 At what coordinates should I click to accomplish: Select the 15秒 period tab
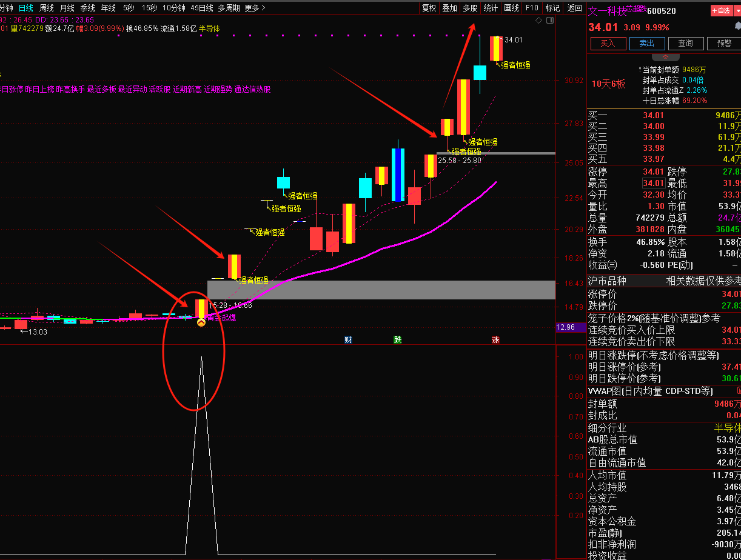tap(149, 8)
